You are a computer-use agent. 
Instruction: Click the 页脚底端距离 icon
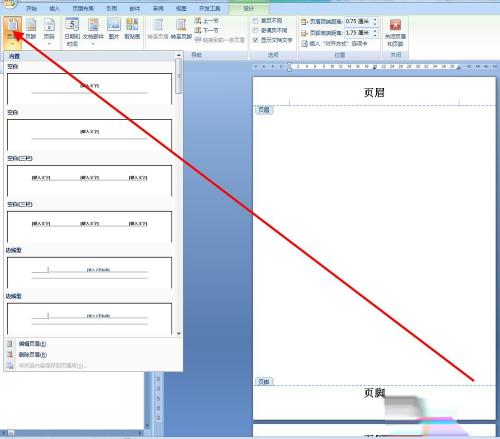coord(304,33)
